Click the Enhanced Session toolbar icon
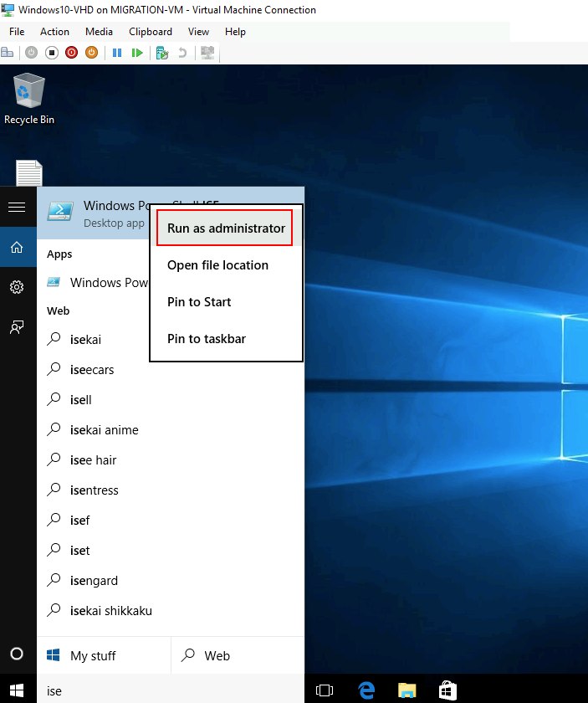 207,53
